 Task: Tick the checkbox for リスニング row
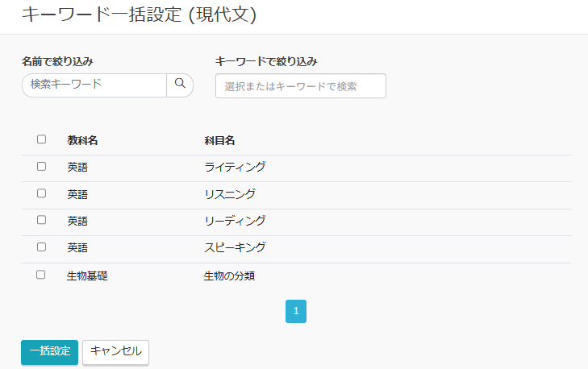point(41,194)
